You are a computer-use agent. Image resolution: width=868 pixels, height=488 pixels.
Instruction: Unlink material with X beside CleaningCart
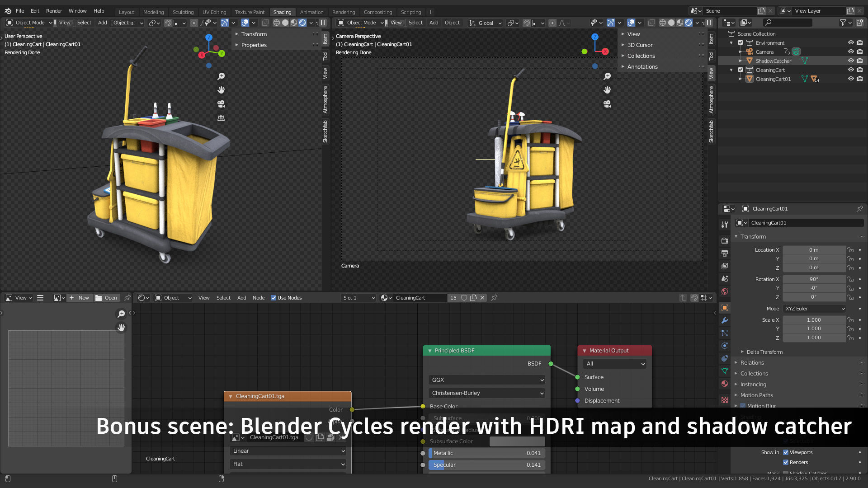[x=482, y=298]
